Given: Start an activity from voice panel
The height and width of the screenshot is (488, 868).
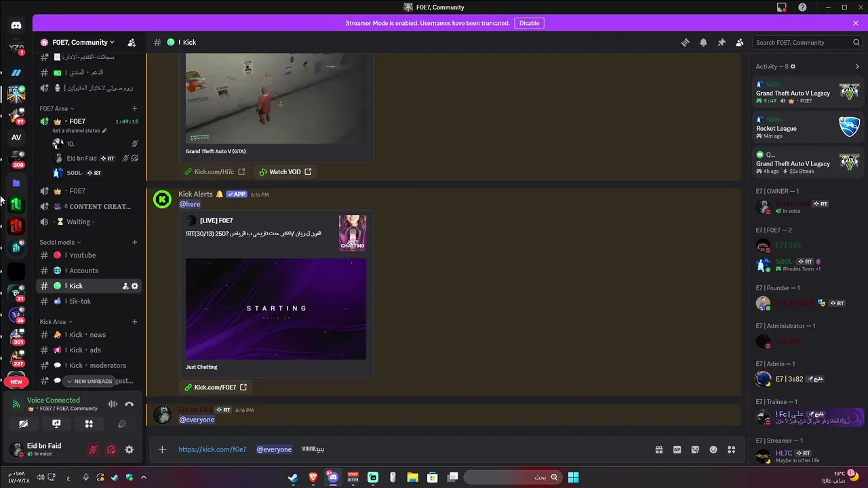Looking at the screenshot, I should click(x=89, y=424).
